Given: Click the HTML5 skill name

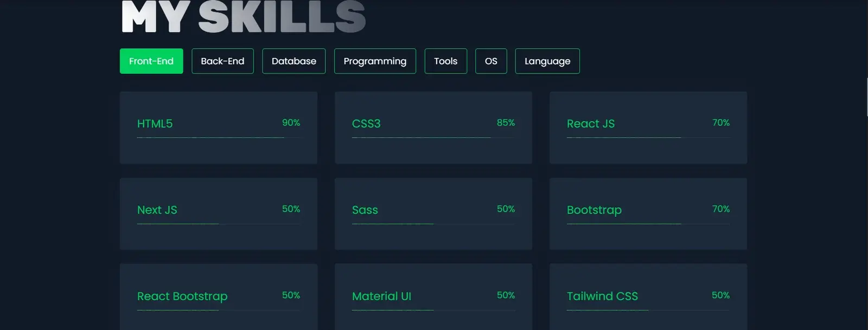Looking at the screenshot, I should coord(155,124).
